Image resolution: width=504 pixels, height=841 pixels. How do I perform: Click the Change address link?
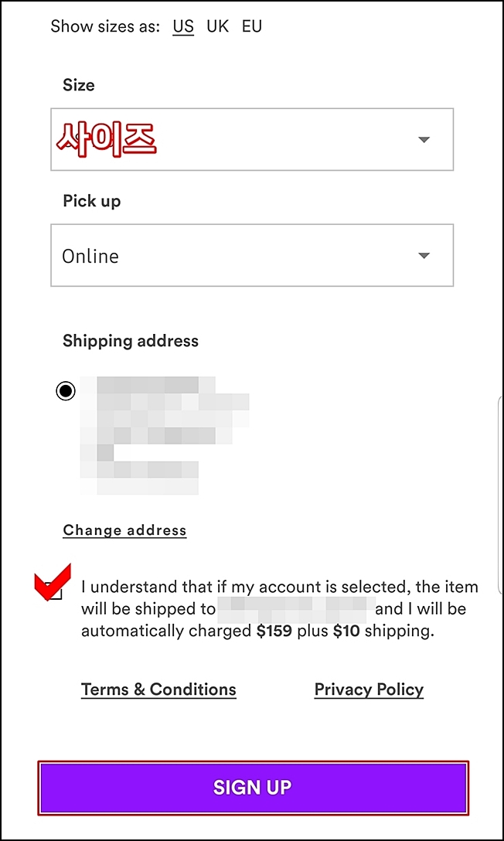pyautogui.click(x=125, y=530)
